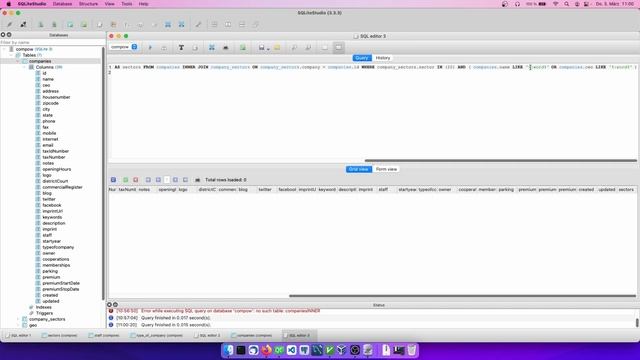This screenshot has height=360, width=640.
Task: Click the rightmost highlighted editor toolbar icon
Action: point(338,48)
